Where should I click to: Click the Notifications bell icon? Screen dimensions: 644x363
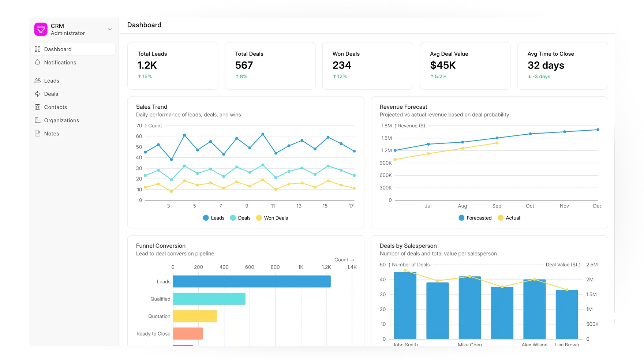pos(37,63)
